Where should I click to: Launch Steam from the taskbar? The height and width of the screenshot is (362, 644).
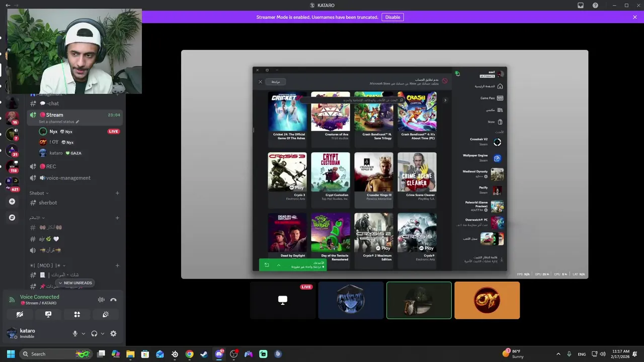pos(204,354)
